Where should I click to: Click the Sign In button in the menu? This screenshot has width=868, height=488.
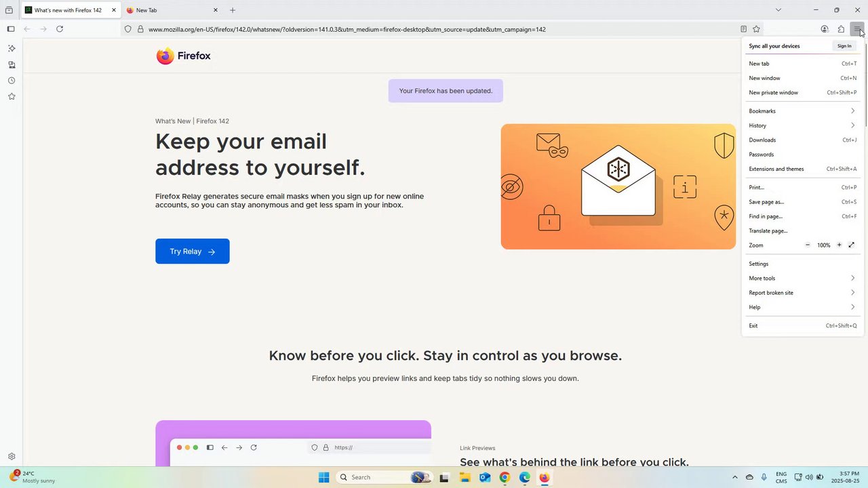pyautogui.click(x=844, y=46)
